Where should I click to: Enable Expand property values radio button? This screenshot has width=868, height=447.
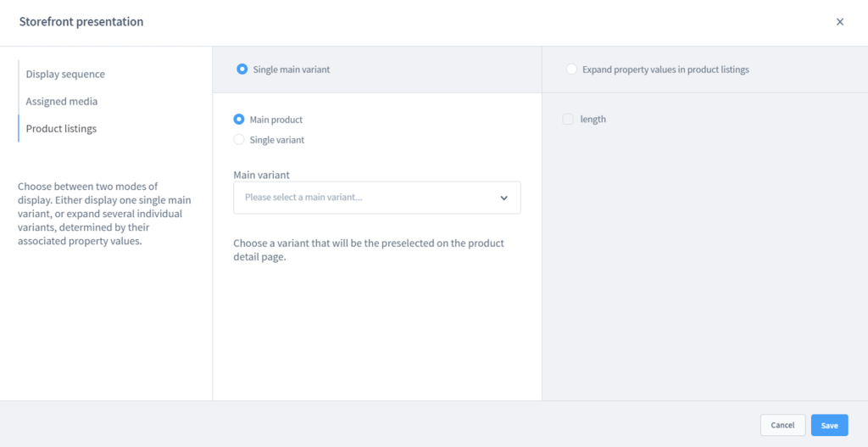(572, 70)
